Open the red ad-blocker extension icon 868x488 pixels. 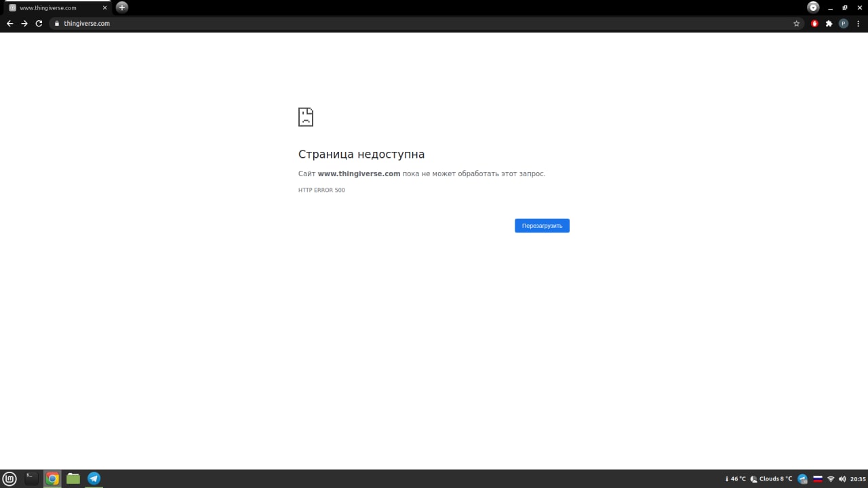click(x=814, y=23)
